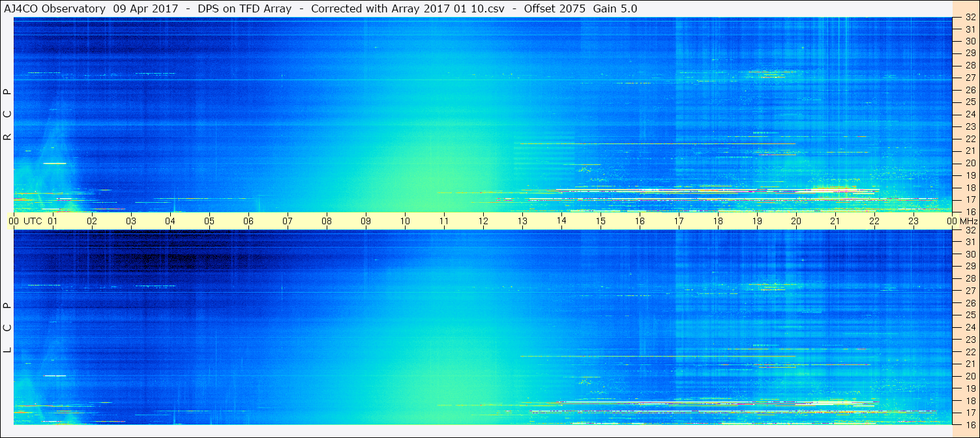Click 20 MHz label on LCP frequency scale
Viewport: 980px width, 438px height.
(x=970, y=376)
